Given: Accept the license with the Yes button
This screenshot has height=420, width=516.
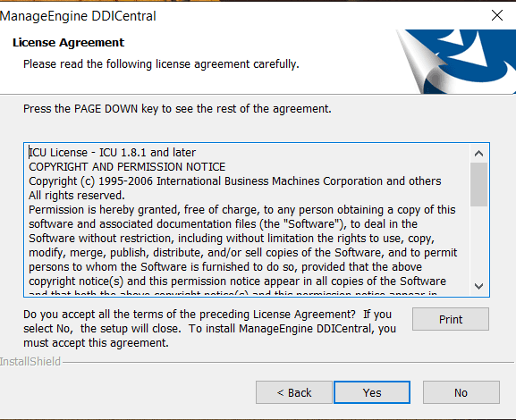Looking at the screenshot, I should pos(372,392).
